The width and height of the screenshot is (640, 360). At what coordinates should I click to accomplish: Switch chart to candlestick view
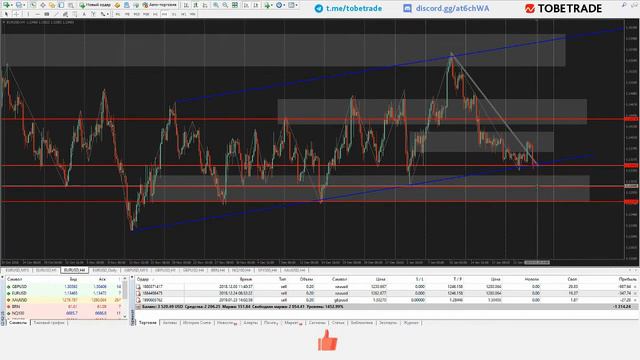(x=196, y=5)
